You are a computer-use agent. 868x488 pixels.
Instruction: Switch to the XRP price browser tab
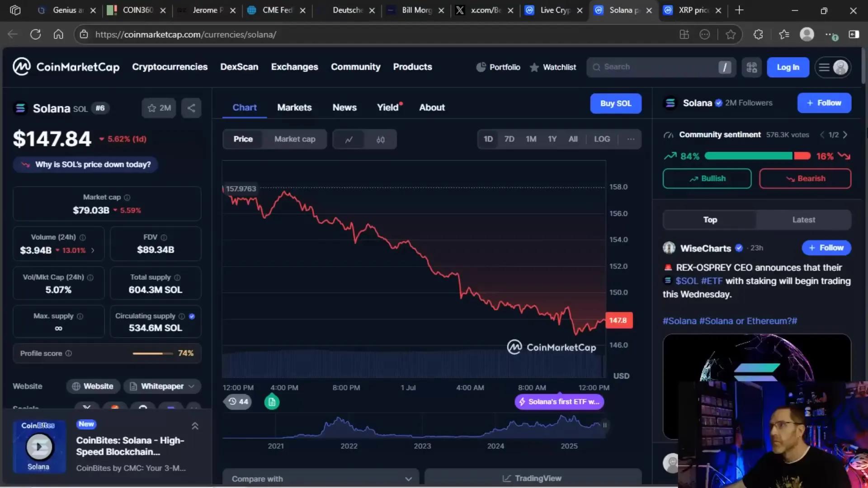[x=693, y=10]
